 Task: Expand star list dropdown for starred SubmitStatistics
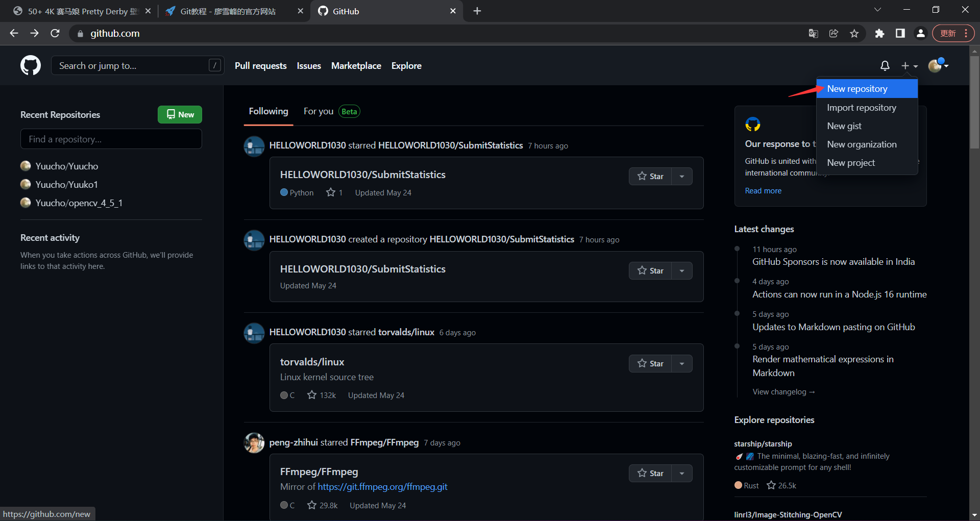tap(682, 176)
